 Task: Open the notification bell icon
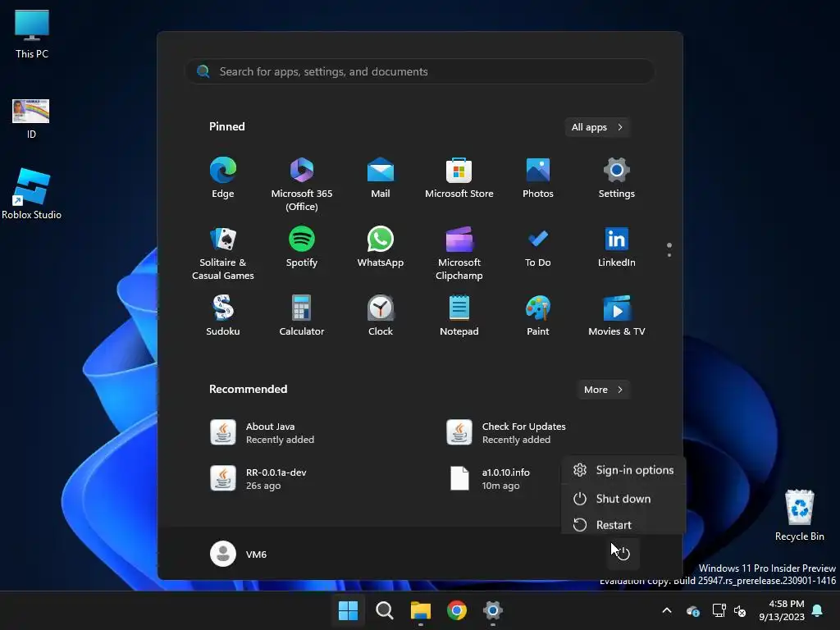818,610
